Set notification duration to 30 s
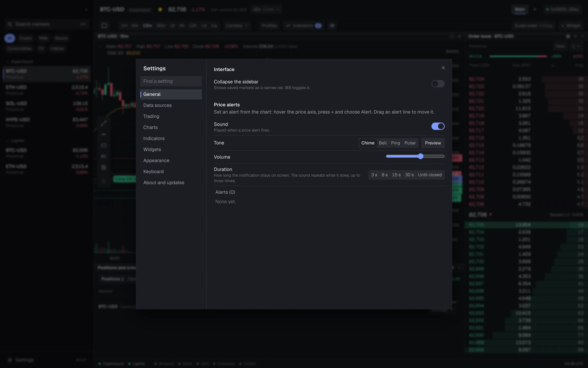 tap(409, 175)
